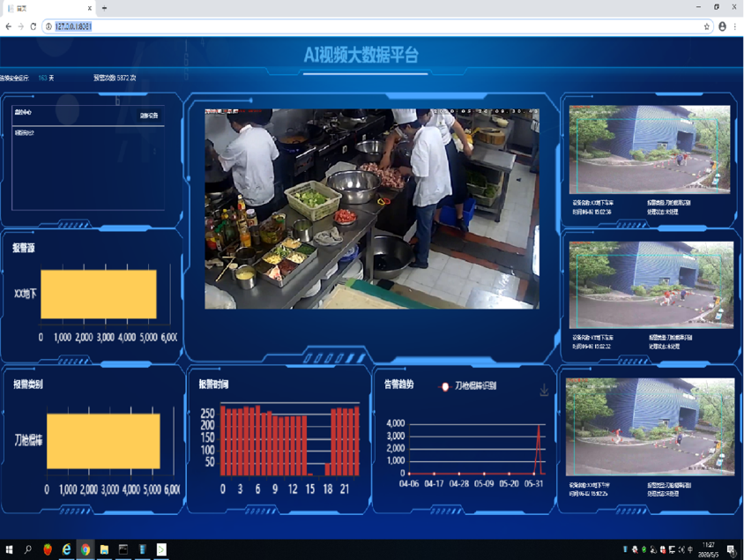
Task: Click the hour 0 bar in 报警时间 chart
Action: 223,440
